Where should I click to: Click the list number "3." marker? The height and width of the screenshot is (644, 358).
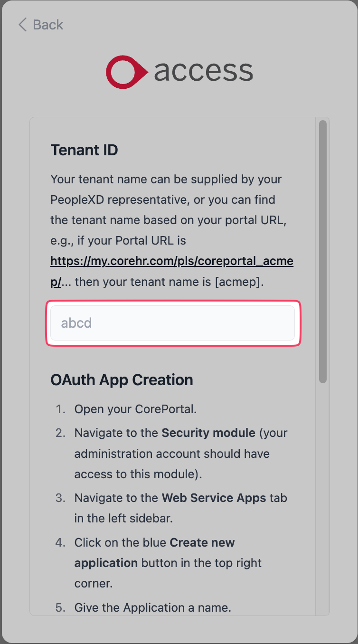coord(60,498)
